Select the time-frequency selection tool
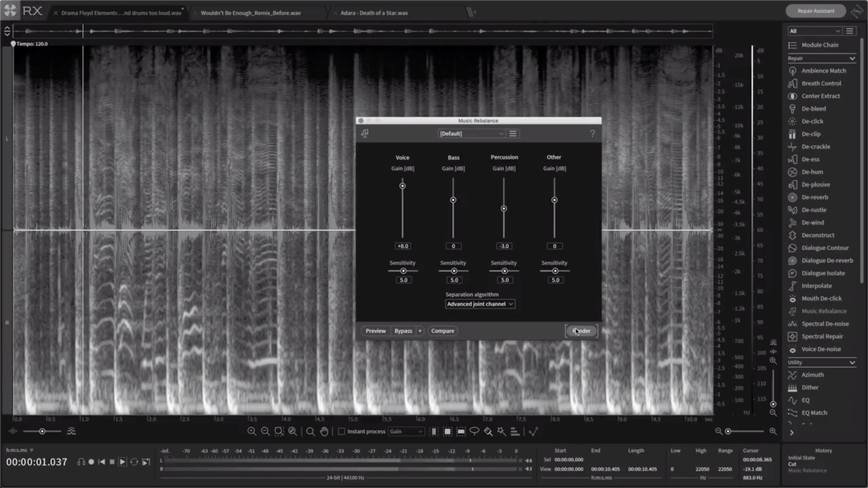The image size is (868, 488). [x=448, y=431]
